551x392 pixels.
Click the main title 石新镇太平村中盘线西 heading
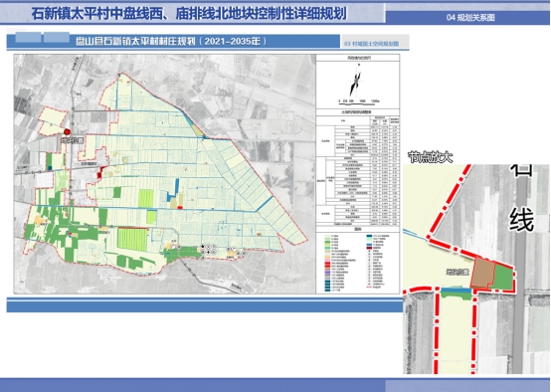189,14
